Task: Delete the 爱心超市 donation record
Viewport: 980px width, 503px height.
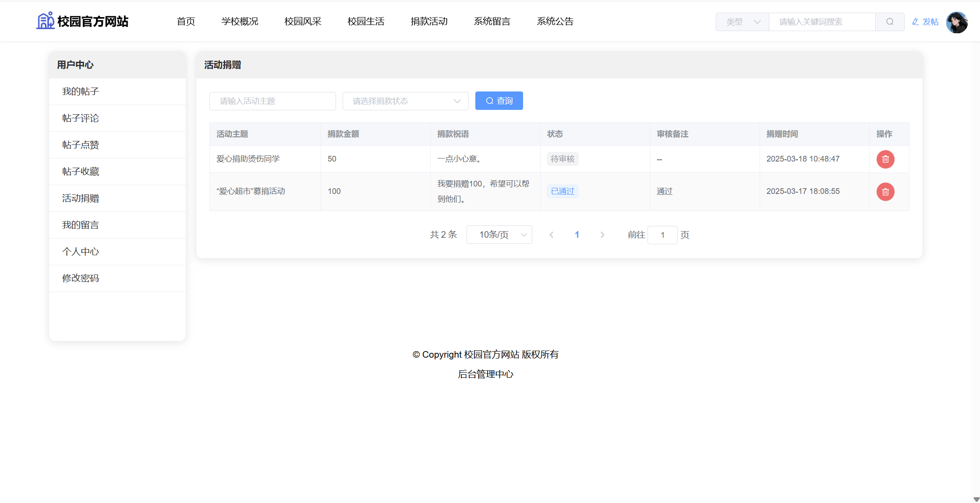Action: (885, 192)
